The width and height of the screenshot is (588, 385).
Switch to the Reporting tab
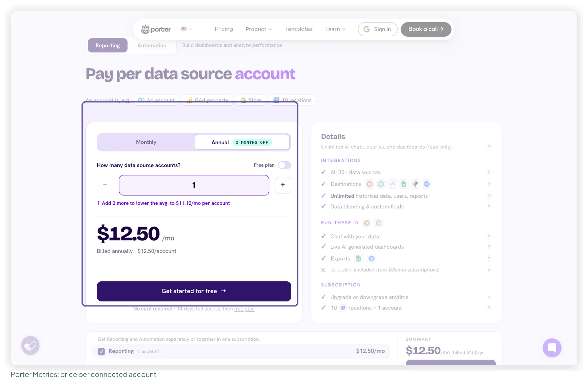(x=107, y=45)
